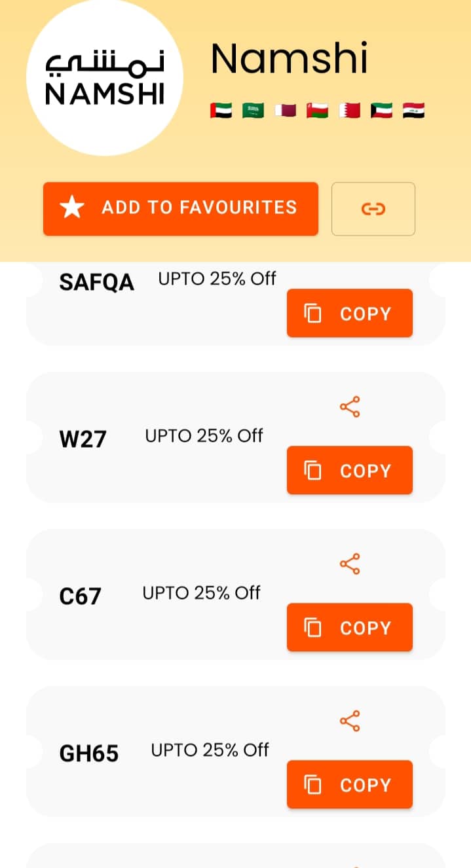The height and width of the screenshot is (868, 471).
Task: Click the Add to Favourites button
Action: (x=180, y=208)
